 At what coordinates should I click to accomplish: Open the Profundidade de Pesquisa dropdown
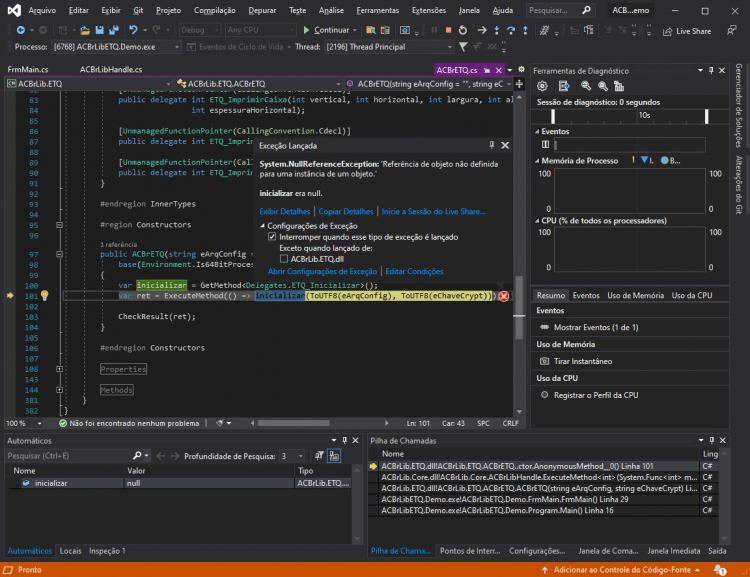click(300, 456)
